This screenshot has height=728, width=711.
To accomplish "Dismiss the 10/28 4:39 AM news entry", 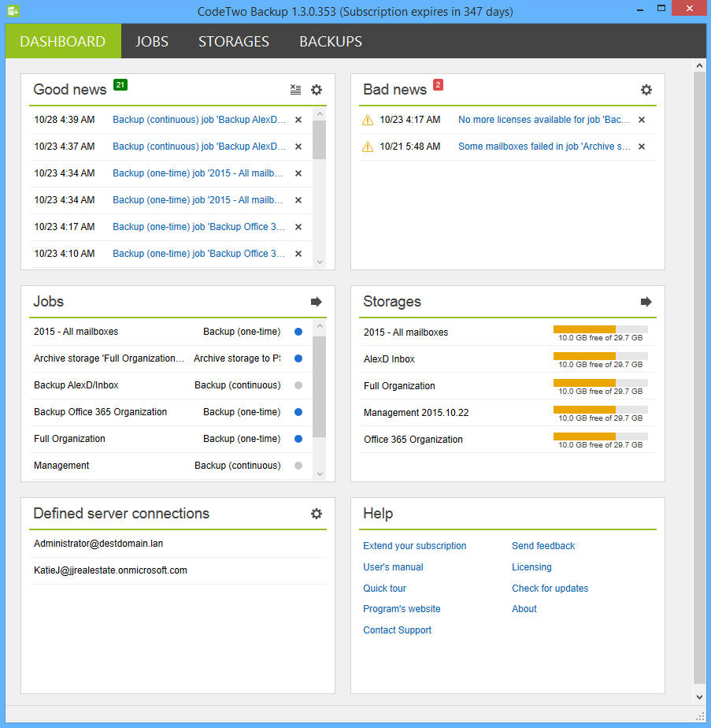I will (x=298, y=120).
